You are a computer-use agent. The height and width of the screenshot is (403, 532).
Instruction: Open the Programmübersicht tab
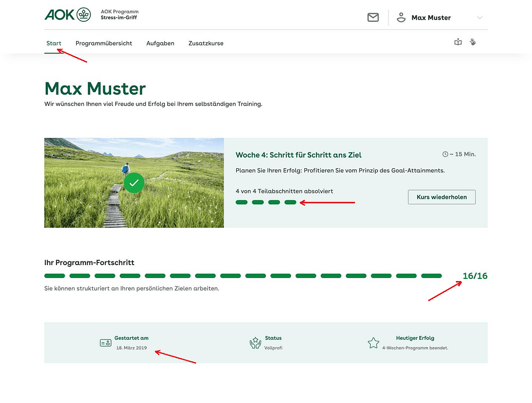[104, 43]
